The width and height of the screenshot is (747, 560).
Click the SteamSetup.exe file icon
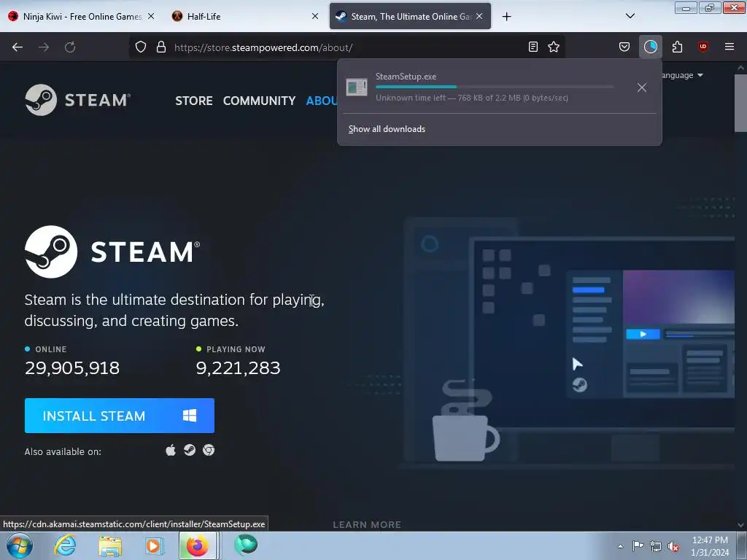click(356, 87)
